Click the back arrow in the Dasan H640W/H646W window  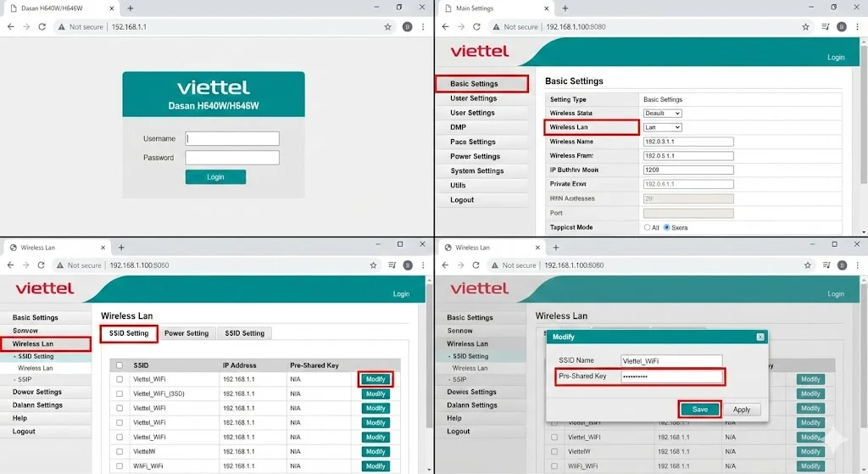10,26
